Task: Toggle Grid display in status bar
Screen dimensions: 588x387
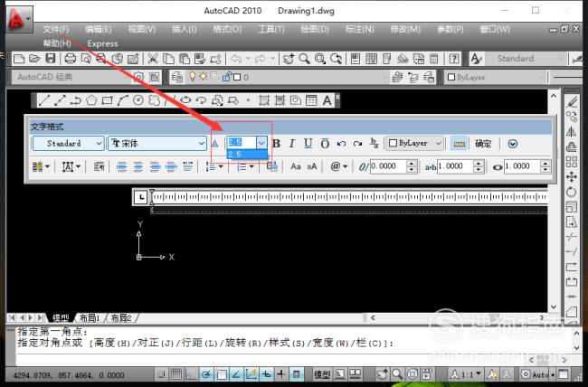Action: (x=176, y=373)
